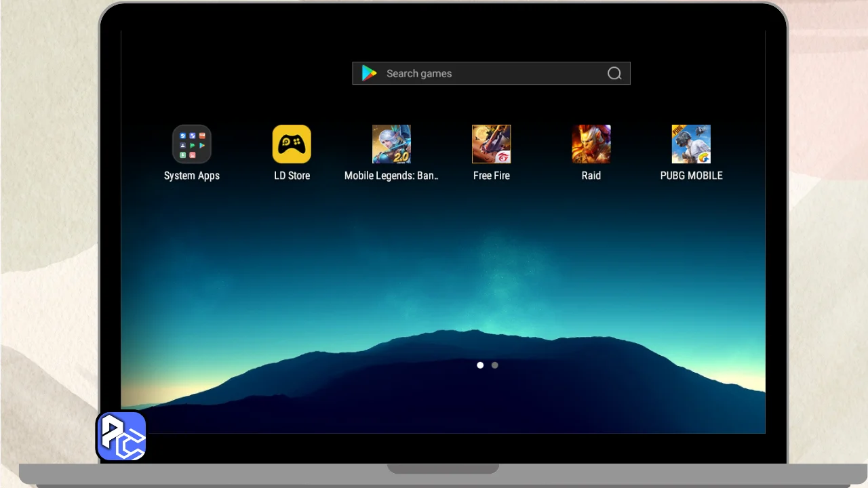This screenshot has width=868, height=488.
Task: Focus the Search games field
Action: [x=491, y=73]
